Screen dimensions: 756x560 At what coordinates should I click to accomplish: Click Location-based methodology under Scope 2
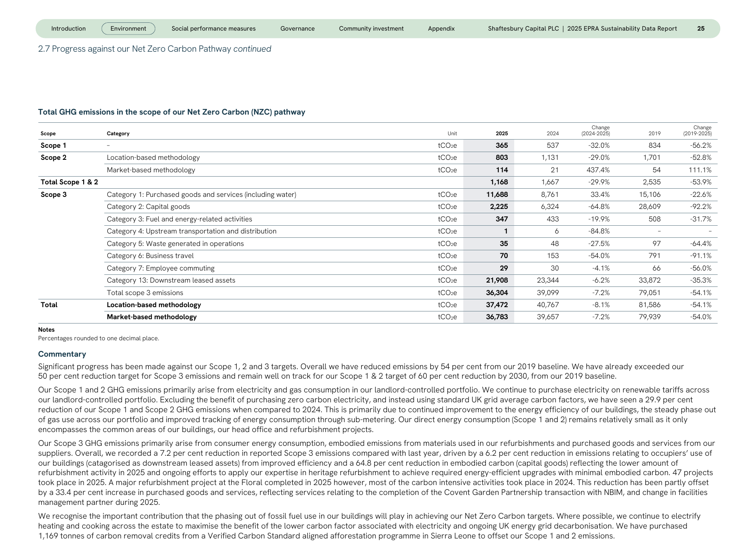[153, 158]
